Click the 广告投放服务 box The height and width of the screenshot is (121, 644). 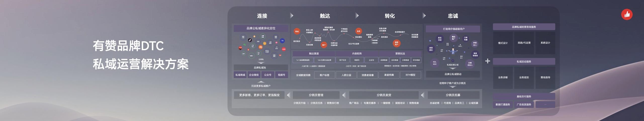[x=524, y=104]
